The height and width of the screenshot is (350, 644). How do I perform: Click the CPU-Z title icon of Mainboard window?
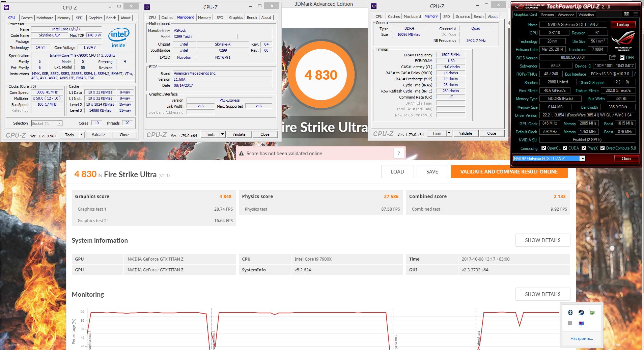click(x=147, y=7)
